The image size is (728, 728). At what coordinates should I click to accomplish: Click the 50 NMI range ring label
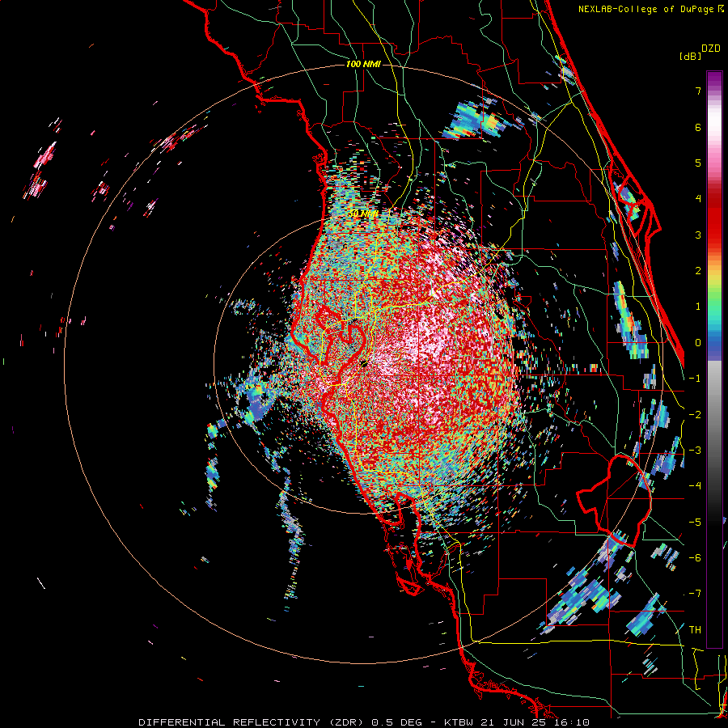pos(363,214)
